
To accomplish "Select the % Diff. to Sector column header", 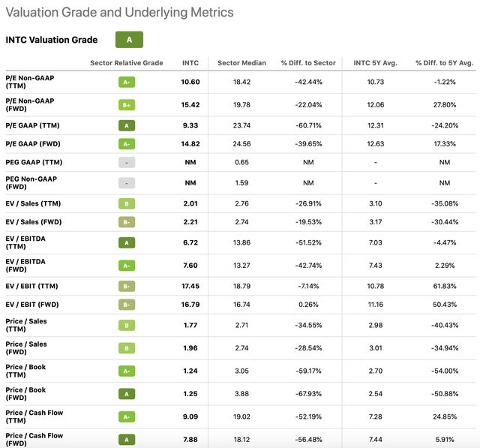I will (x=308, y=63).
